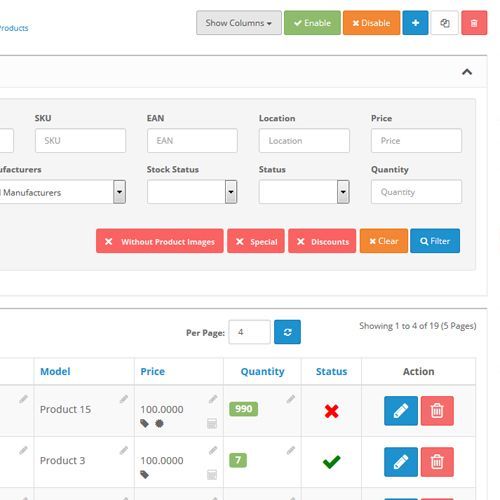Image resolution: width=500 pixels, height=500 pixels.
Task: Click inline edit pencil in Product 15 price cell
Action: (x=213, y=399)
